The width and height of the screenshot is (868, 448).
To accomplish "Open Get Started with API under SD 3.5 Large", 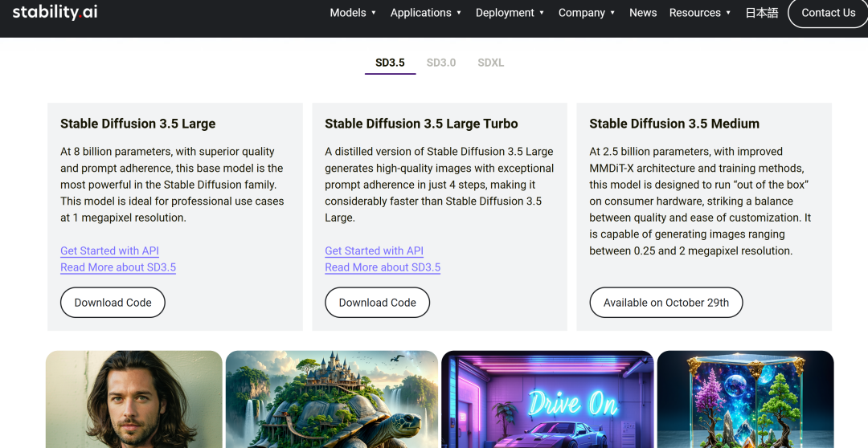I will click(x=109, y=250).
